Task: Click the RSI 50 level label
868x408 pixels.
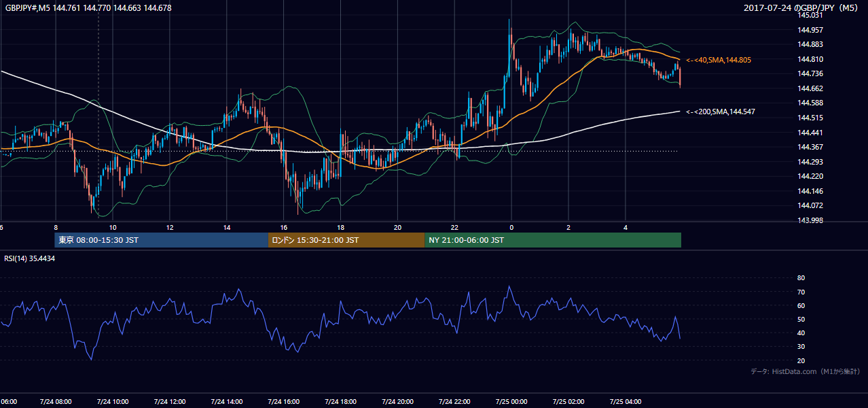Action: 801,319
